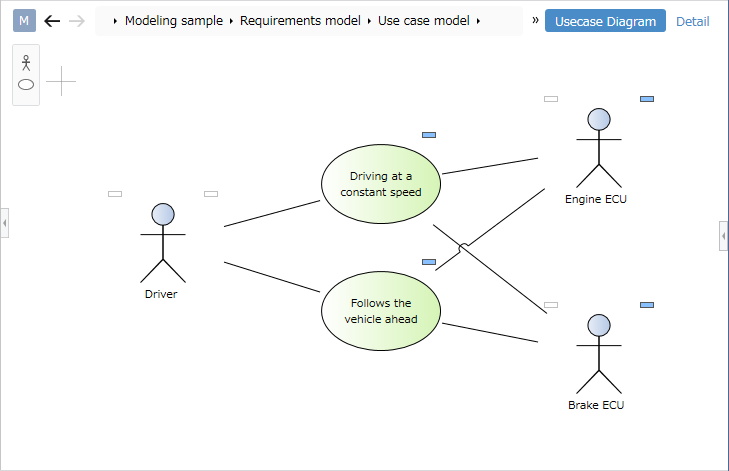This screenshot has width=729, height=471.
Task: Click the blue handle above Engine ECU
Action: [647, 99]
